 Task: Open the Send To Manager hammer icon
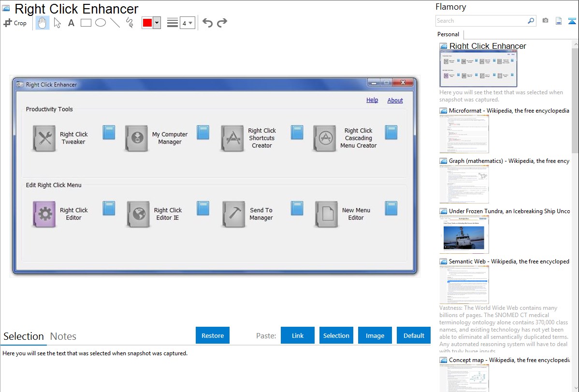coord(234,214)
